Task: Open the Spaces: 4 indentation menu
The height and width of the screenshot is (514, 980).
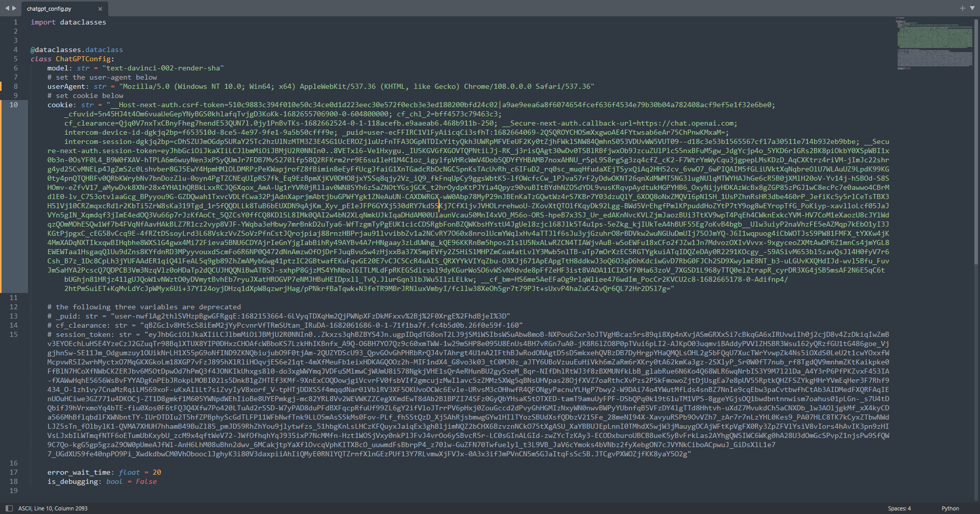Action: click(899, 508)
